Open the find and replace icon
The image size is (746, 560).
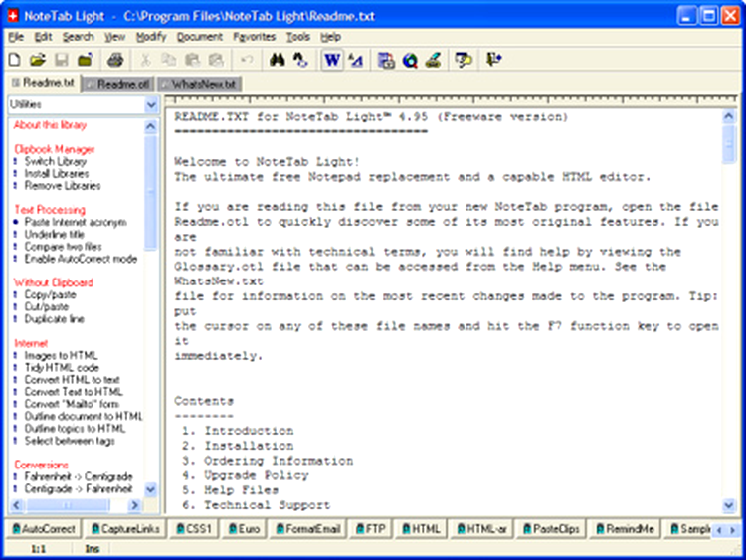(300, 60)
